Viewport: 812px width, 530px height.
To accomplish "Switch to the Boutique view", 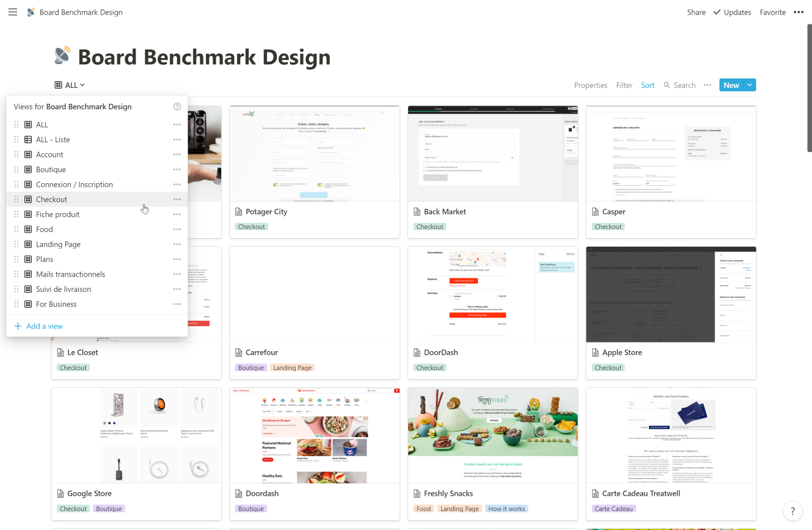I will tap(51, 170).
